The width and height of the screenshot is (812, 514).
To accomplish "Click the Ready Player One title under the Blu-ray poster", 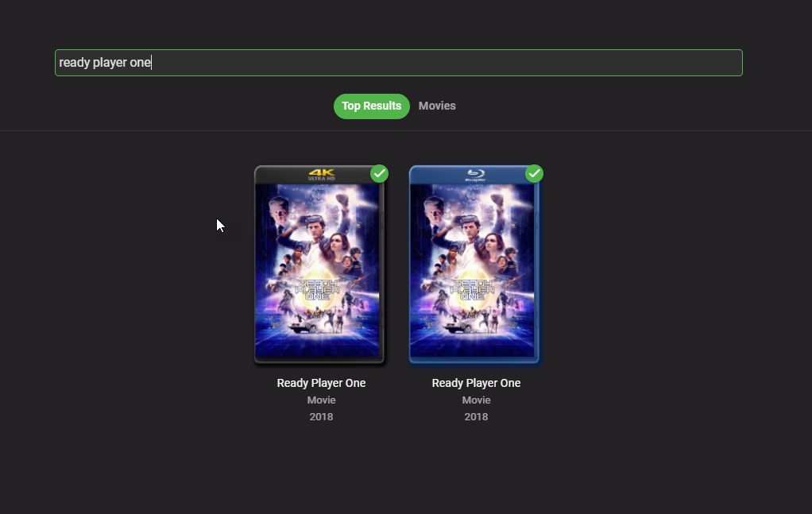I will [x=476, y=383].
